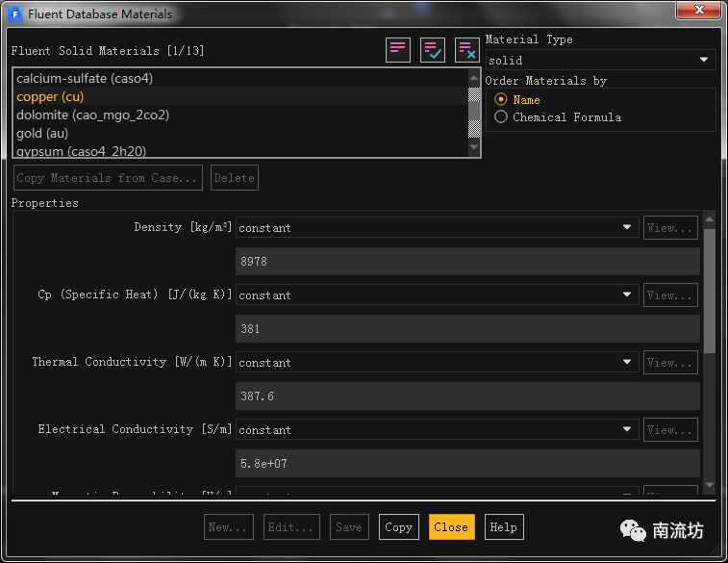This screenshot has width=728, height=563.
Task: Click View button next to Density
Action: point(670,228)
